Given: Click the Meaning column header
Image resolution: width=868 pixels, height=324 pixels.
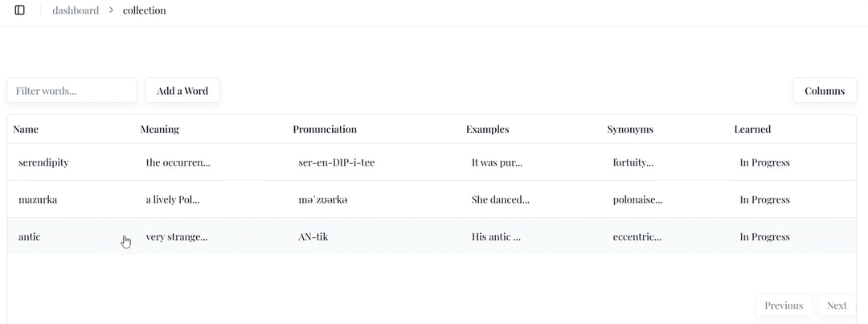Looking at the screenshot, I should 160,129.
